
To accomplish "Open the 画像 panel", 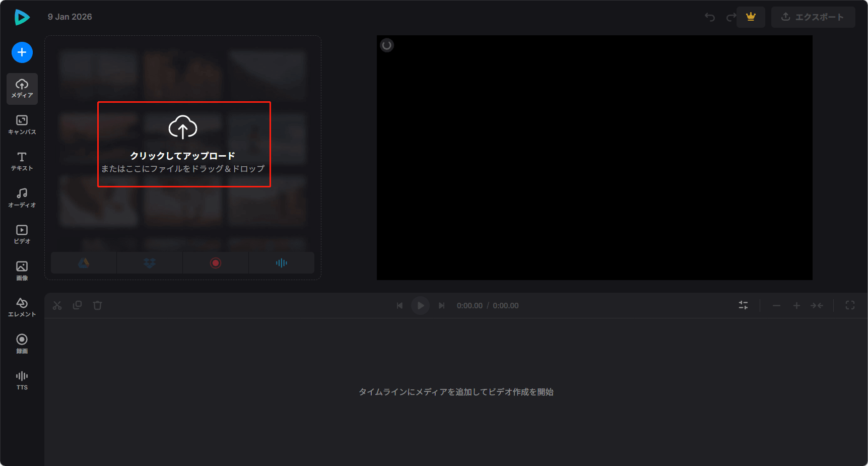I will (x=22, y=270).
